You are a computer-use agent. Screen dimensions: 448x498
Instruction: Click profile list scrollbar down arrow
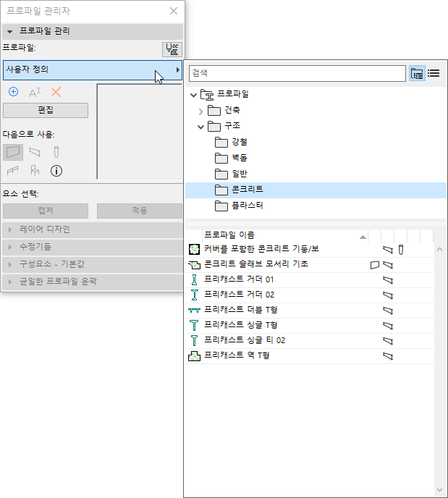tap(440, 490)
